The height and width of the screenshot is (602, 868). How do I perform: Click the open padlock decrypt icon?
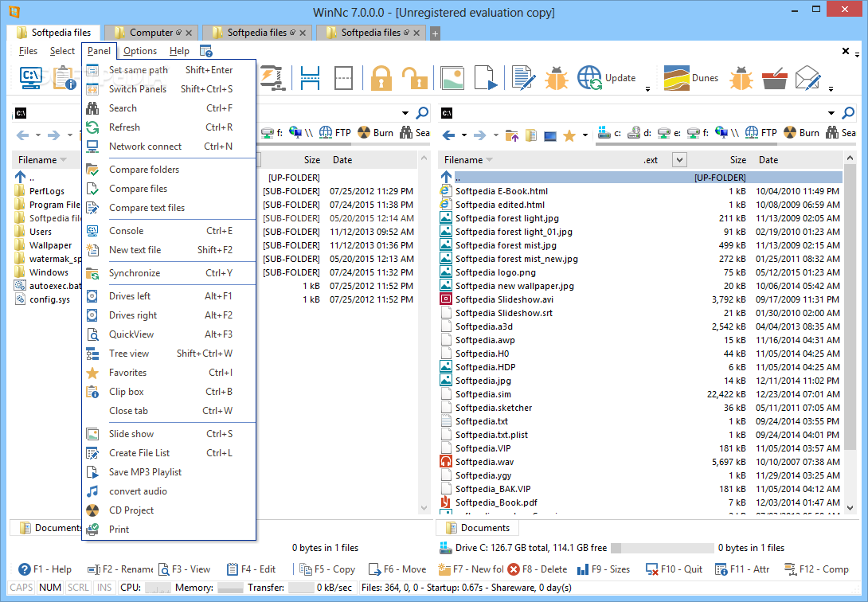[414, 78]
